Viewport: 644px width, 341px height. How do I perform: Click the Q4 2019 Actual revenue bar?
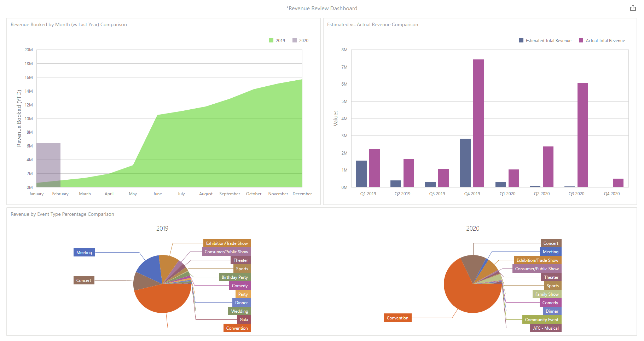click(478, 123)
